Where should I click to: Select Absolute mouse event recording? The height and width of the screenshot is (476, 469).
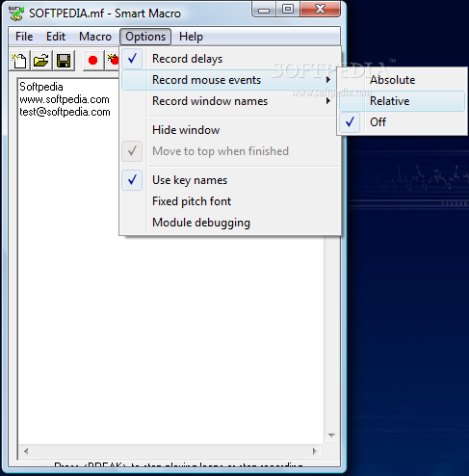pos(402,80)
